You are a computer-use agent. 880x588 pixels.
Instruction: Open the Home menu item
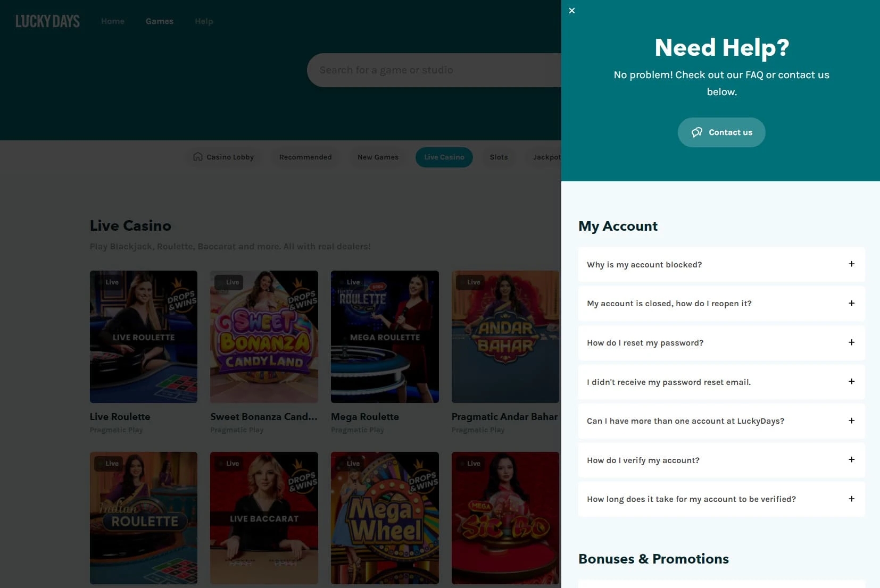[x=113, y=21]
